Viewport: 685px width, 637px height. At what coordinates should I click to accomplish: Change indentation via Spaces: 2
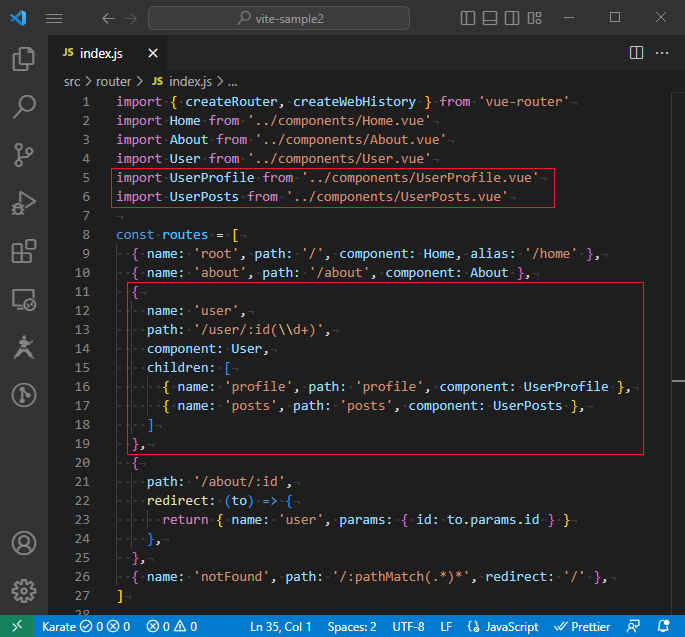click(352, 627)
